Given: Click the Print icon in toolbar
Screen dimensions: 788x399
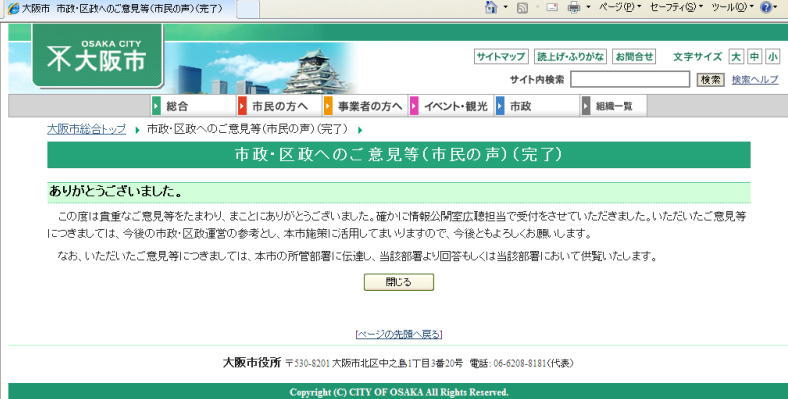Looking at the screenshot, I should tap(573, 8).
